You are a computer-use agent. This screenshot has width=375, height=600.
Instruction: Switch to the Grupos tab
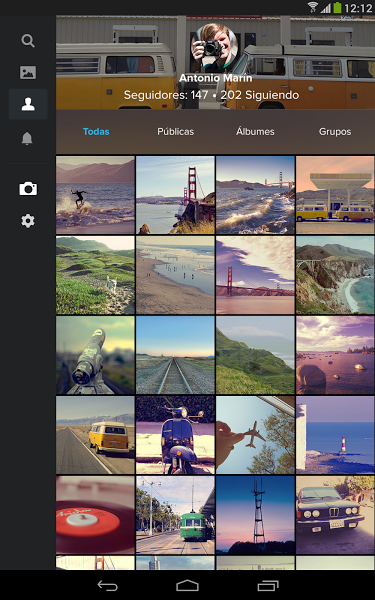(335, 132)
